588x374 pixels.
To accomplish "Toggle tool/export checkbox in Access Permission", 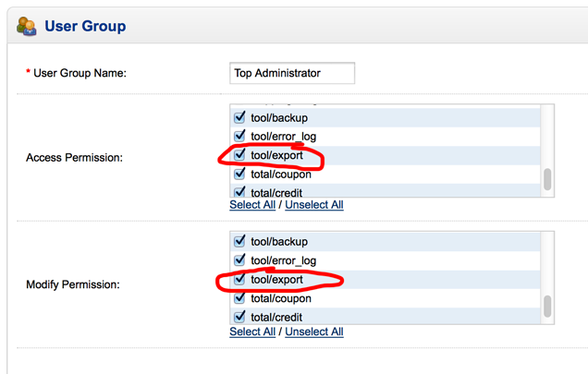I will click(239, 155).
